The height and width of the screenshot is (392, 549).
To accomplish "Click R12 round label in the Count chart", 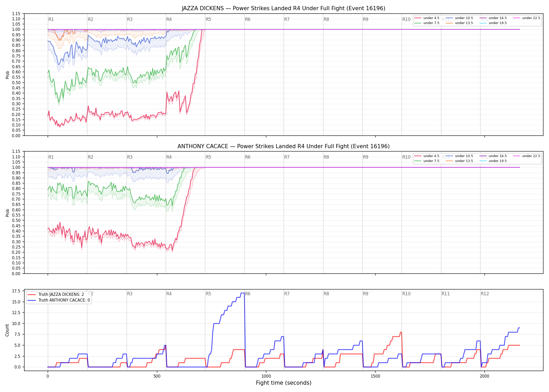I will pyautogui.click(x=485, y=294).
